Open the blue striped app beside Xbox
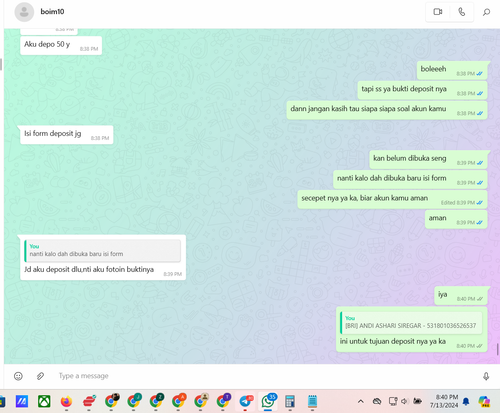The height and width of the screenshot is (413, 500). pyautogui.click(x=22, y=401)
